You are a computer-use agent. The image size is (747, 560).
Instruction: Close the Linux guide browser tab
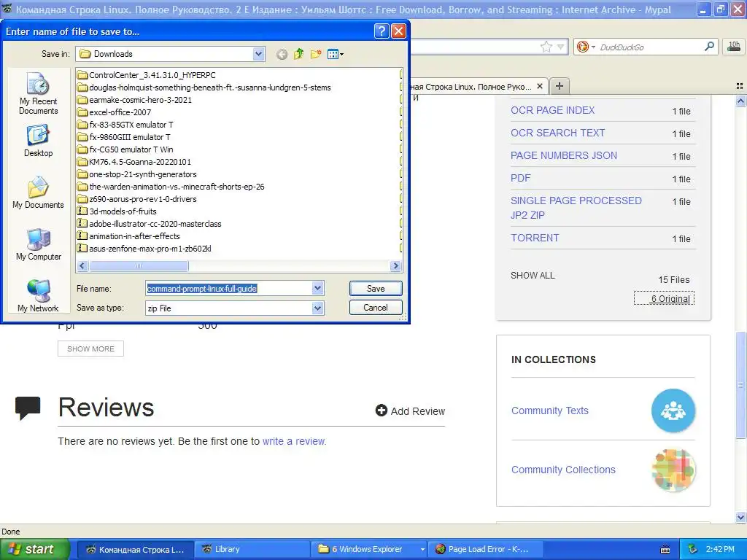click(540, 86)
